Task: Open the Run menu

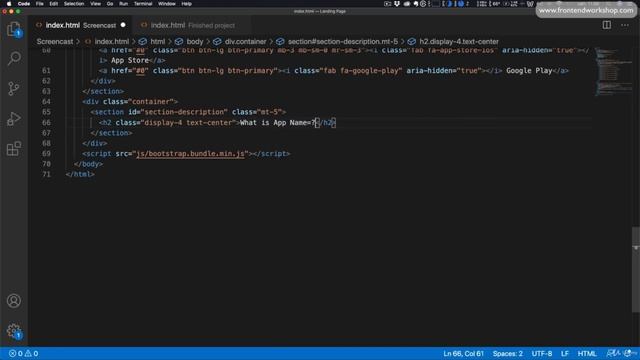Action: [x=123, y=4]
